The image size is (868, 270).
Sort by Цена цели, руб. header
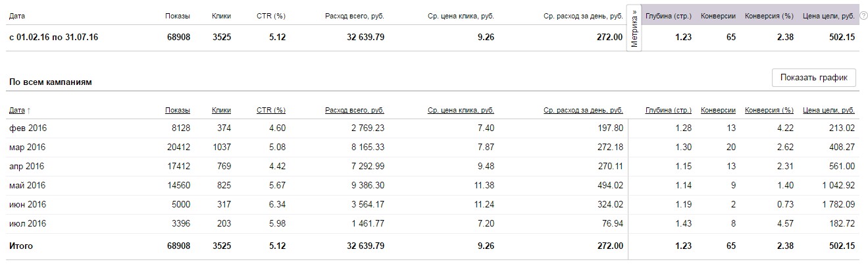point(829,110)
